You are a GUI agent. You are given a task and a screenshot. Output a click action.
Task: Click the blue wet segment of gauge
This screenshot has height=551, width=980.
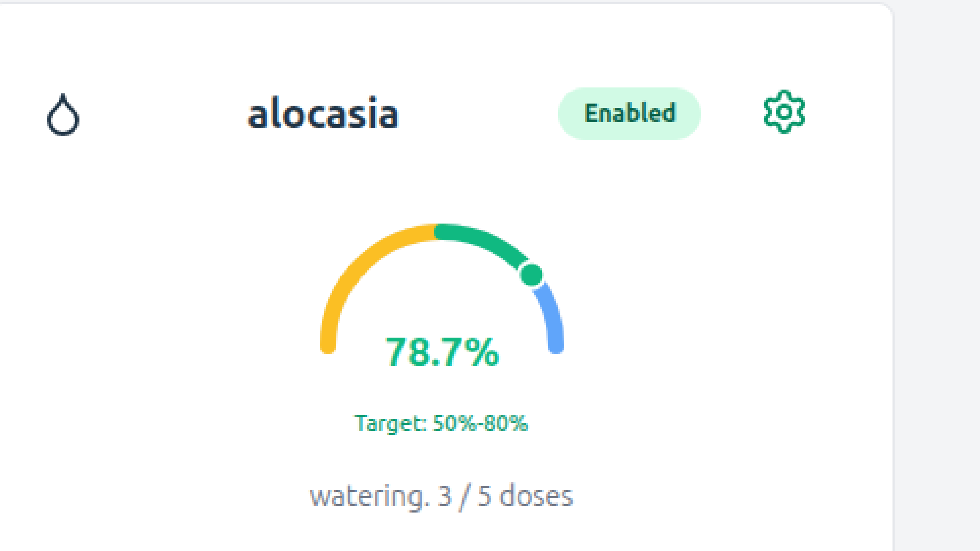point(551,316)
